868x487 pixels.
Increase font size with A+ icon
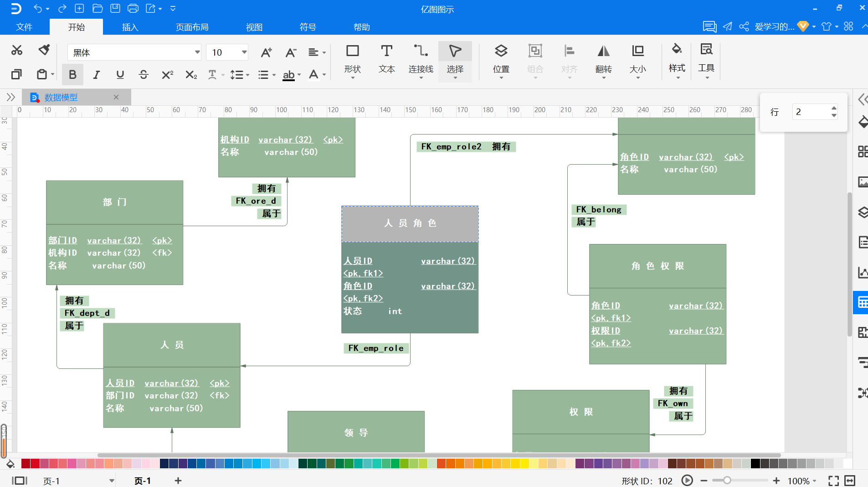click(x=267, y=52)
